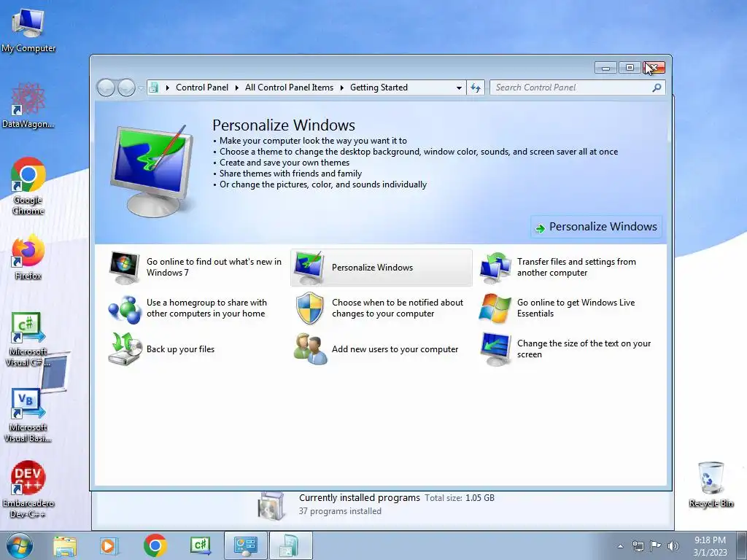The image size is (747, 560).
Task: Select Change the size of the text
Action: (584, 349)
